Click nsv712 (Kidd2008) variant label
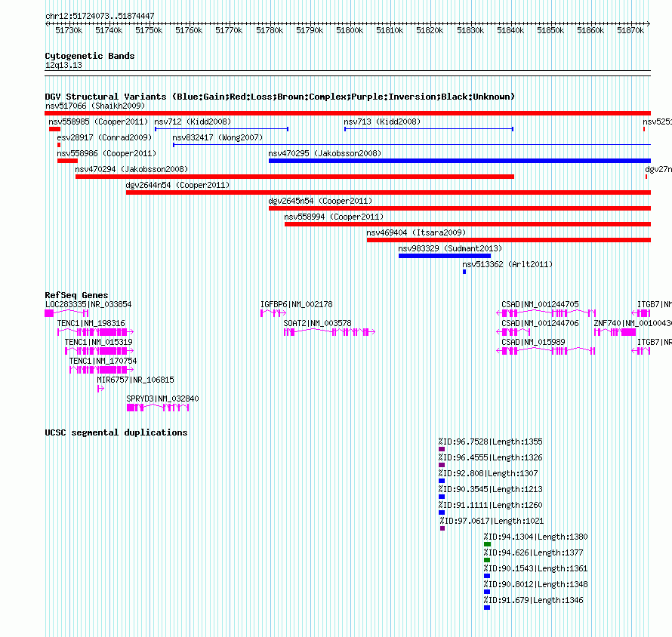Screen dimensions: 672x637 193,122
